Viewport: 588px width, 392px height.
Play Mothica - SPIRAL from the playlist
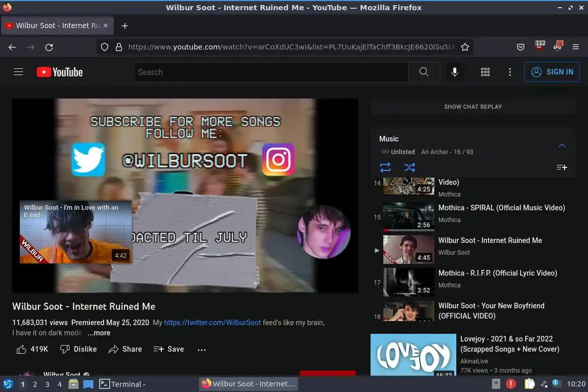[473, 217]
